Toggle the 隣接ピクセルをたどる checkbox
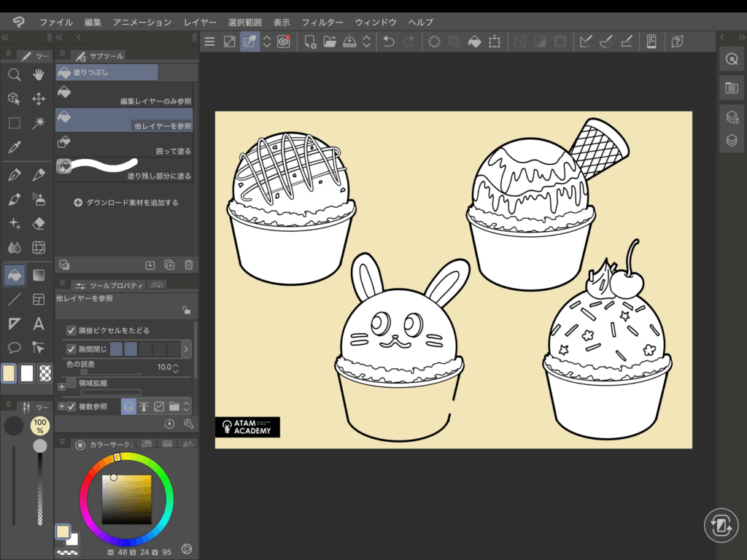747x560 pixels. pyautogui.click(x=71, y=330)
